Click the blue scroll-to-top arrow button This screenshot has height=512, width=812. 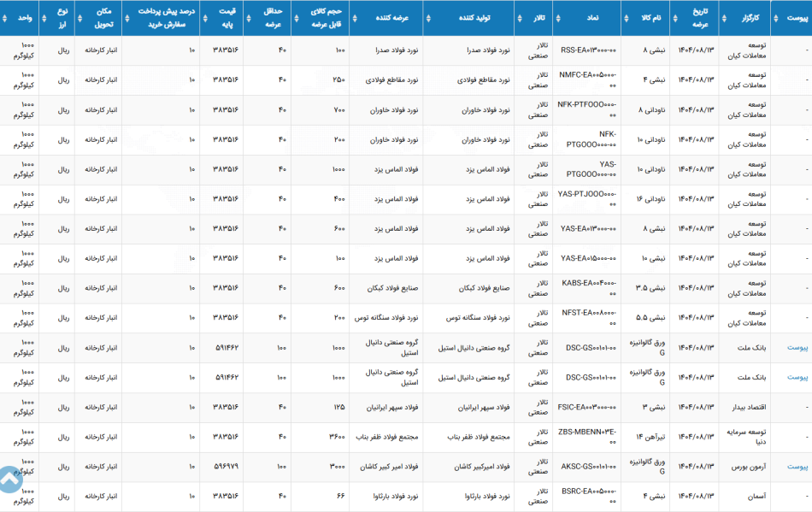pyautogui.click(x=9, y=480)
